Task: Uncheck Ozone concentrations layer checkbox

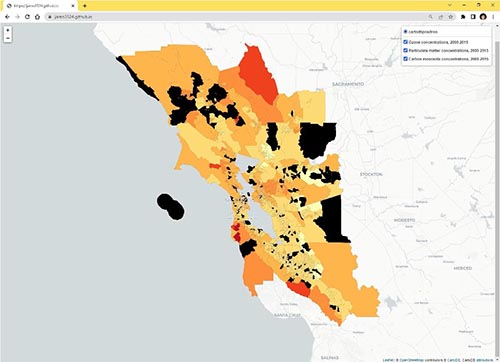Action: [406, 42]
